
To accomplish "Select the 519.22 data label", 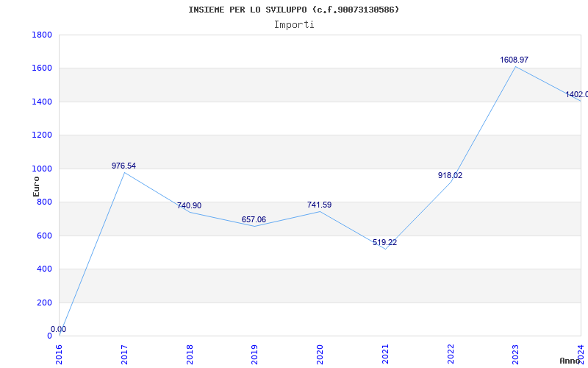I will [x=384, y=242].
